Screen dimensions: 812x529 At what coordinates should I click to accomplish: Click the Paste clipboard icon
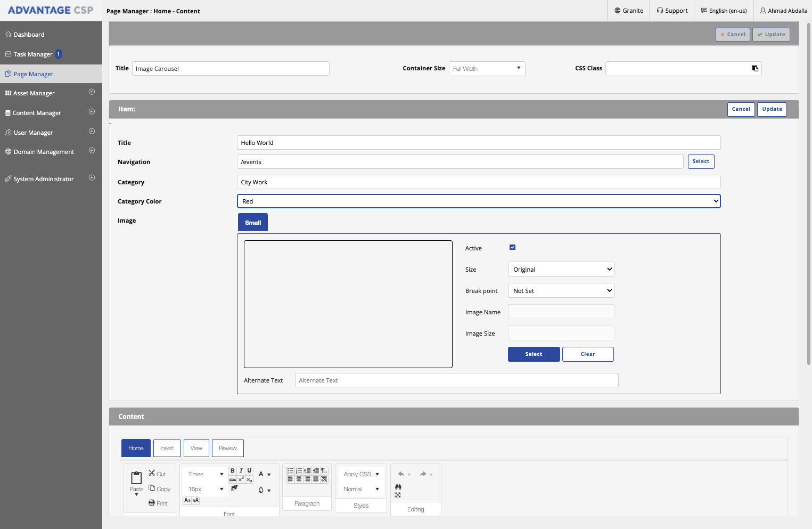coord(136,478)
